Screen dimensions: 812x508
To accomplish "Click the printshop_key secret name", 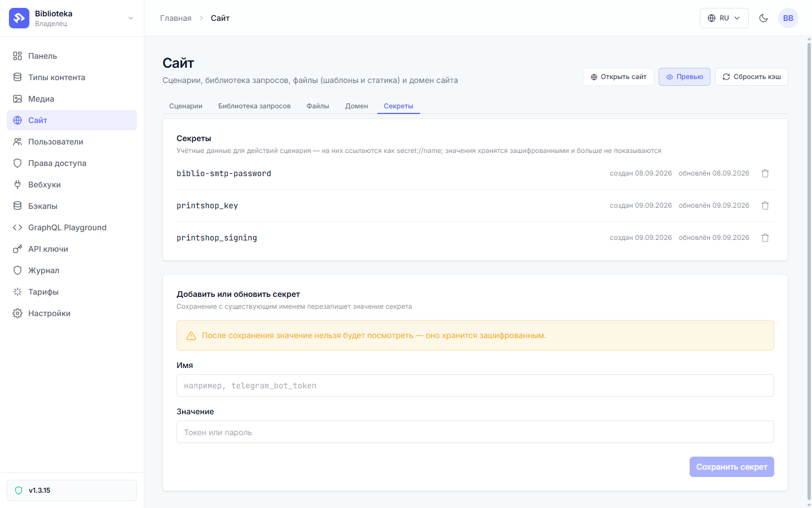I will 207,205.
